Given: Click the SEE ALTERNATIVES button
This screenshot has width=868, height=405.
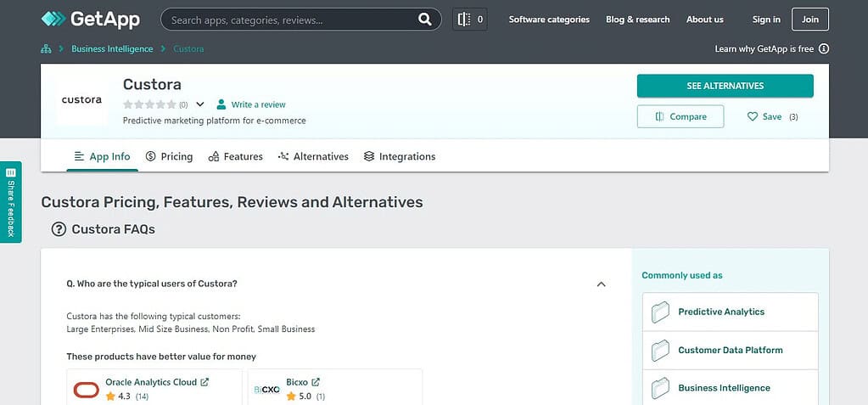Looking at the screenshot, I should click(x=725, y=86).
